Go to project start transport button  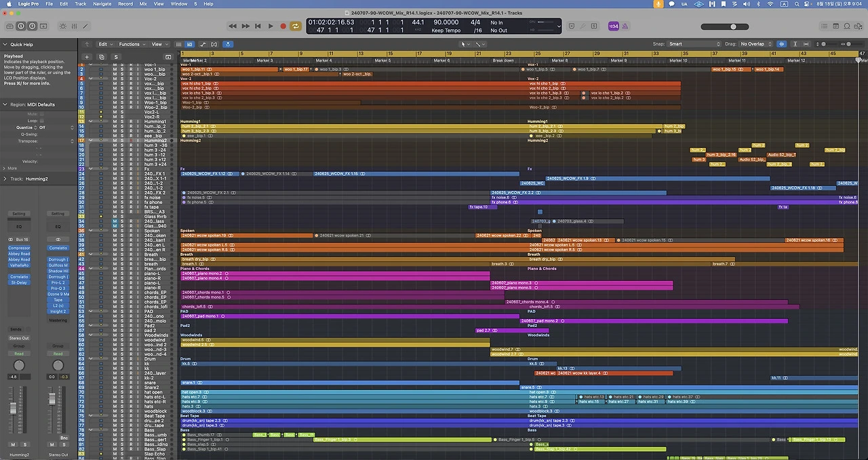coord(258,26)
